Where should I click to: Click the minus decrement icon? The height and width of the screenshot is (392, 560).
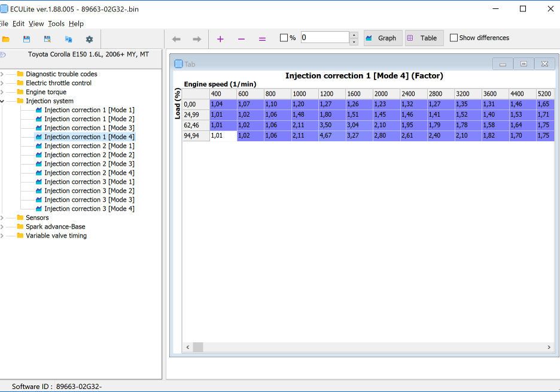(241, 38)
